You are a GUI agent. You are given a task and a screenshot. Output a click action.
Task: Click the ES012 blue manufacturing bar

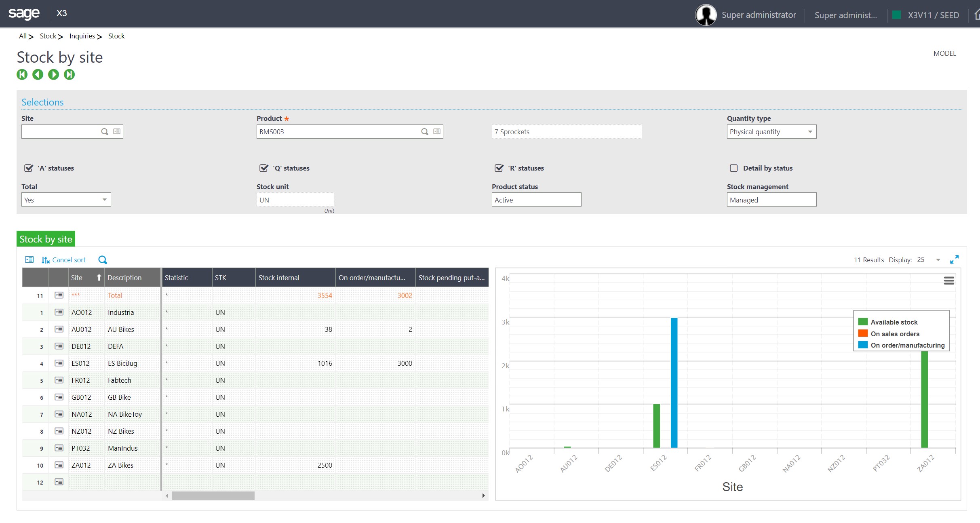(x=674, y=383)
